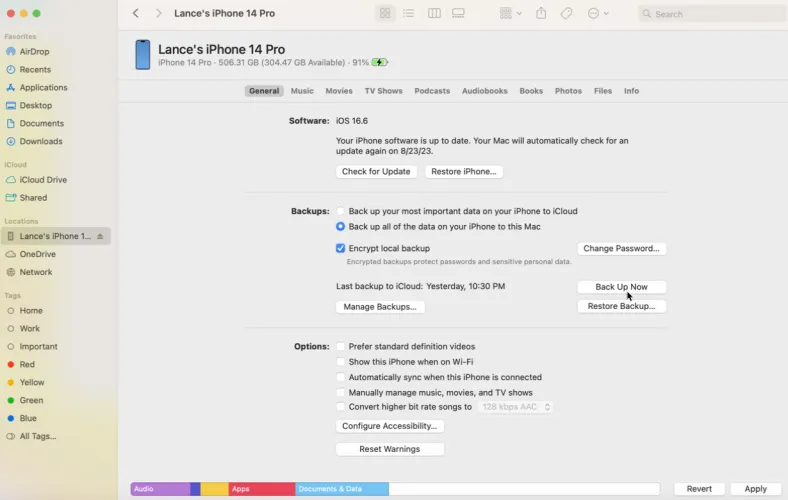Click the Audio segment in storage bar

tap(160, 489)
